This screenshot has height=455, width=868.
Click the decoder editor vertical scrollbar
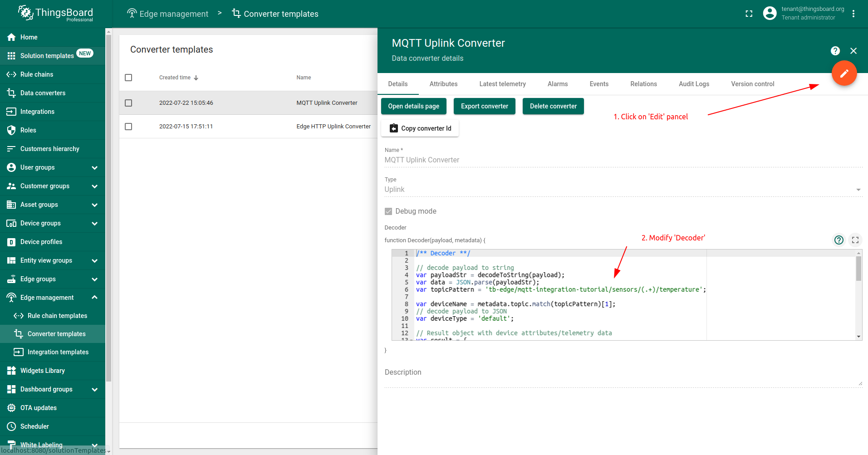858,269
